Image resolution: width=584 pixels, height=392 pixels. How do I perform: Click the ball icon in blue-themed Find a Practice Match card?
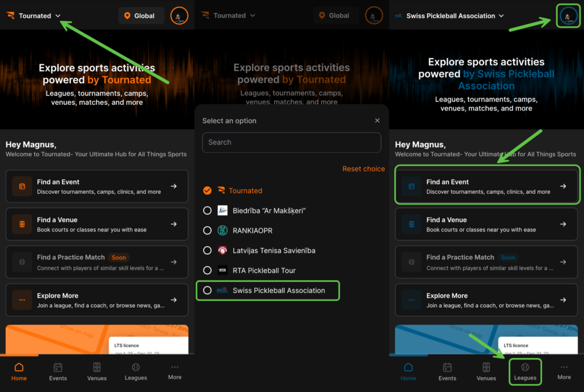411,262
